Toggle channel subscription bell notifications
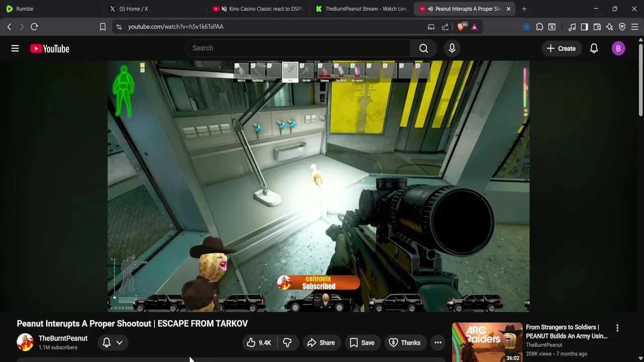This screenshot has height=362, width=644. (x=107, y=343)
